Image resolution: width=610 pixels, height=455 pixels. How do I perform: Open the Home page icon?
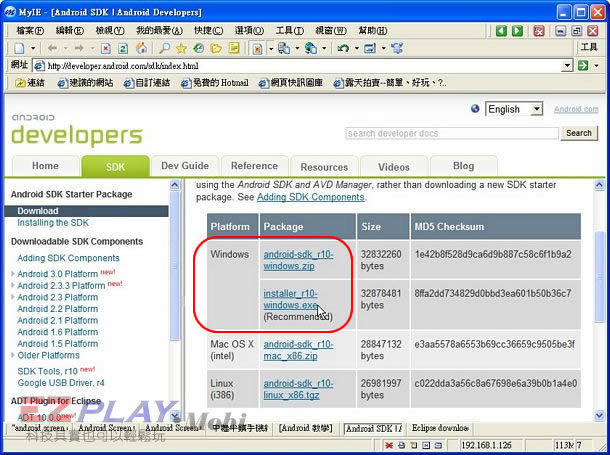coord(141,48)
